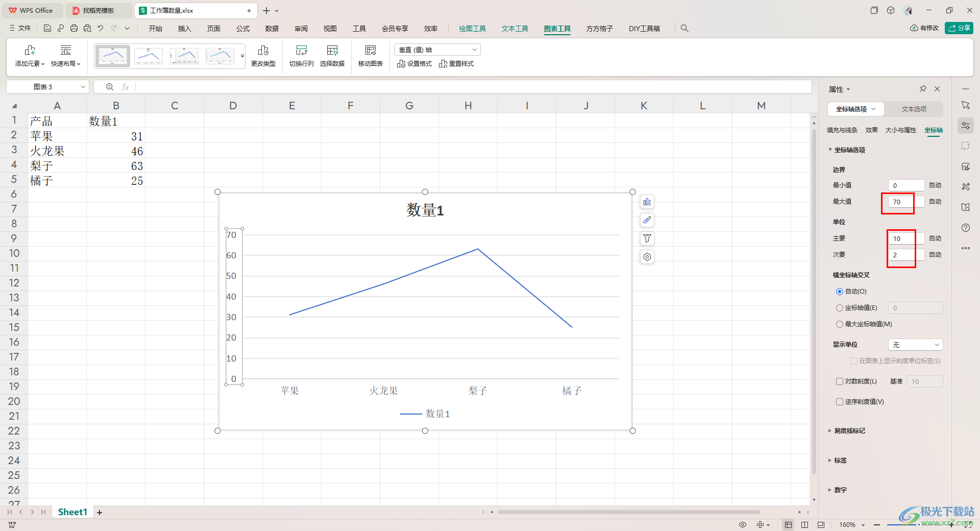Open the 文件 menu
The height and width of the screenshot is (531, 980).
(20, 29)
